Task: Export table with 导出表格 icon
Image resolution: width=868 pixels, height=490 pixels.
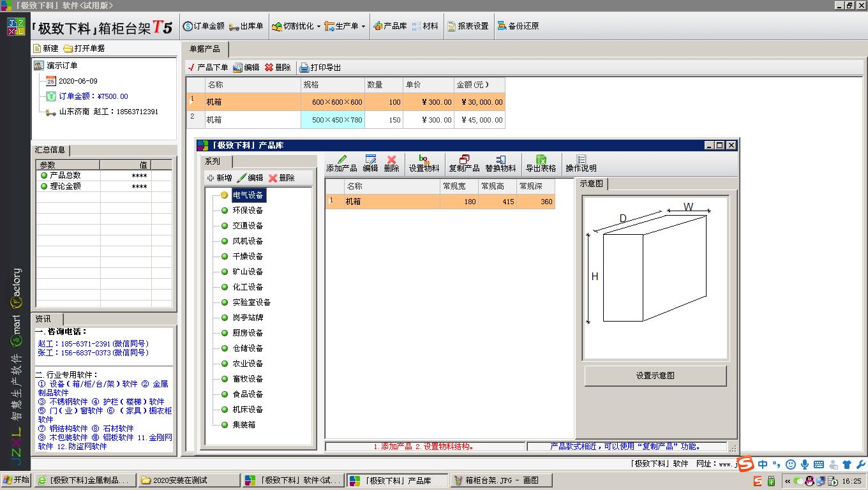Action: pos(541,163)
